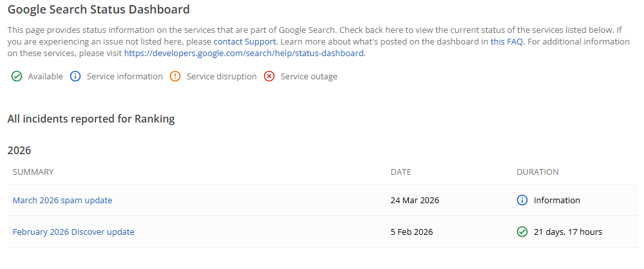Click the green check icon beside 21 days
The image size is (644, 269).
pyautogui.click(x=522, y=232)
